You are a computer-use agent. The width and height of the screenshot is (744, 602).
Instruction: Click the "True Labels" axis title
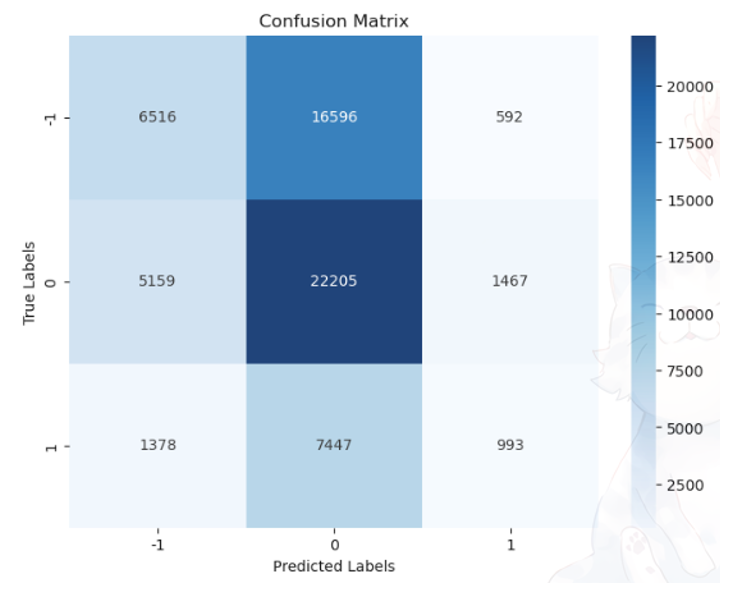30,282
